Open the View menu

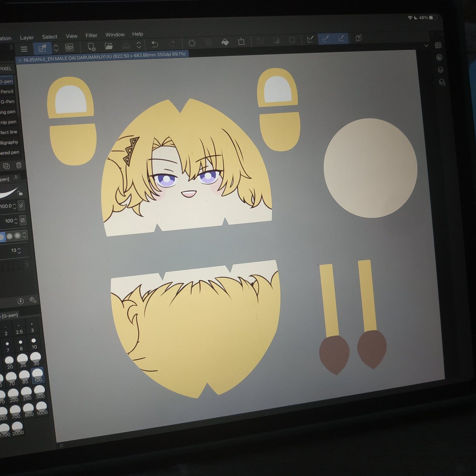(x=71, y=36)
